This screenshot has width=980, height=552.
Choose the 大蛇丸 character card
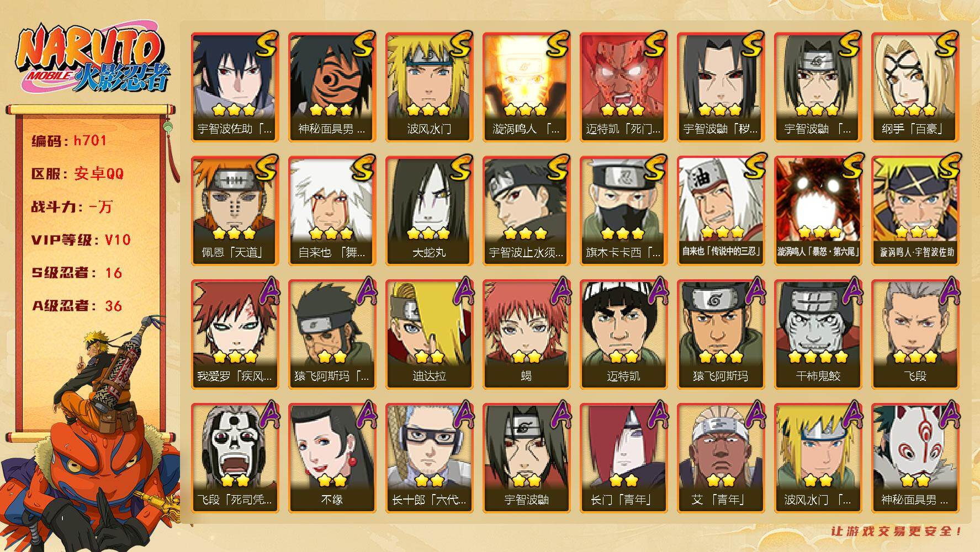[429, 211]
